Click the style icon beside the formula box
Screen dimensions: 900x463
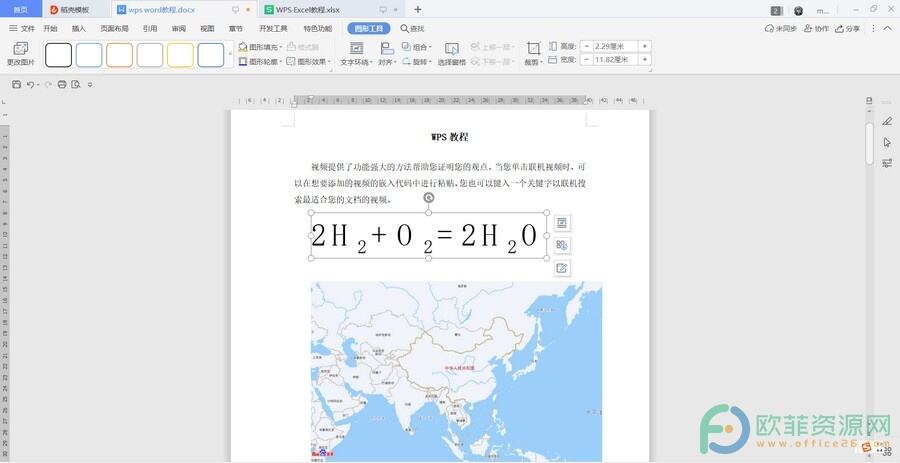tap(562, 246)
